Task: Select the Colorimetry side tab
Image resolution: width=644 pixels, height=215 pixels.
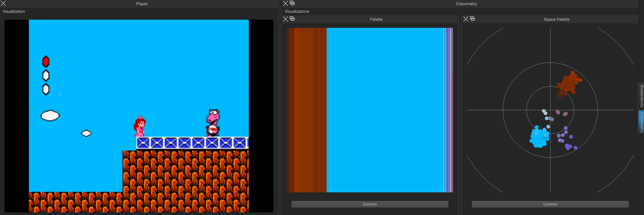Action: point(641,122)
